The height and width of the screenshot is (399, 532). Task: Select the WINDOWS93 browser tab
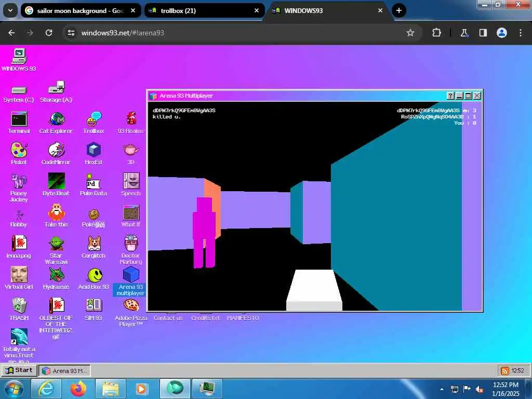click(328, 10)
